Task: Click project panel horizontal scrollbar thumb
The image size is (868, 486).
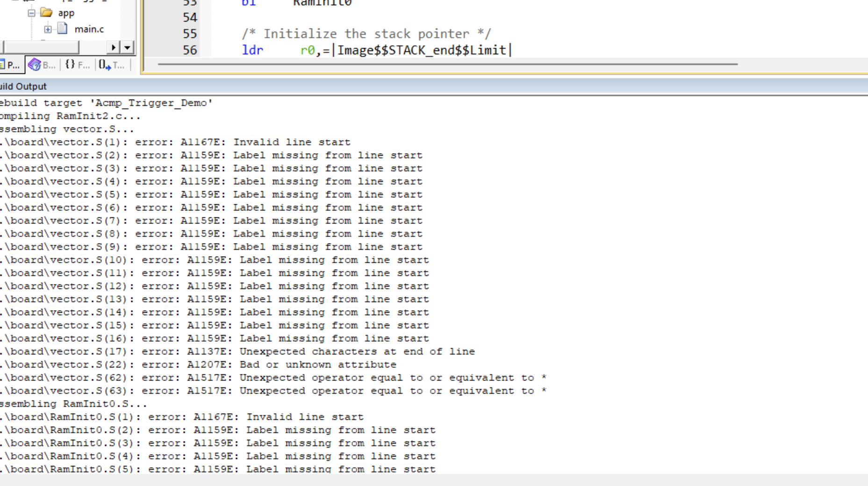Action: [x=41, y=47]
